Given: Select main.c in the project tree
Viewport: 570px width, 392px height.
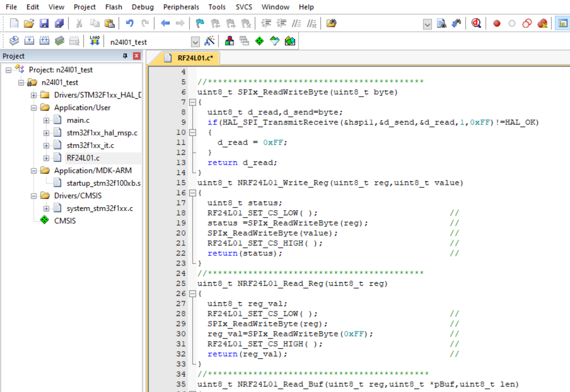Looking at the screenshot, I should click(x=78, y=120).
